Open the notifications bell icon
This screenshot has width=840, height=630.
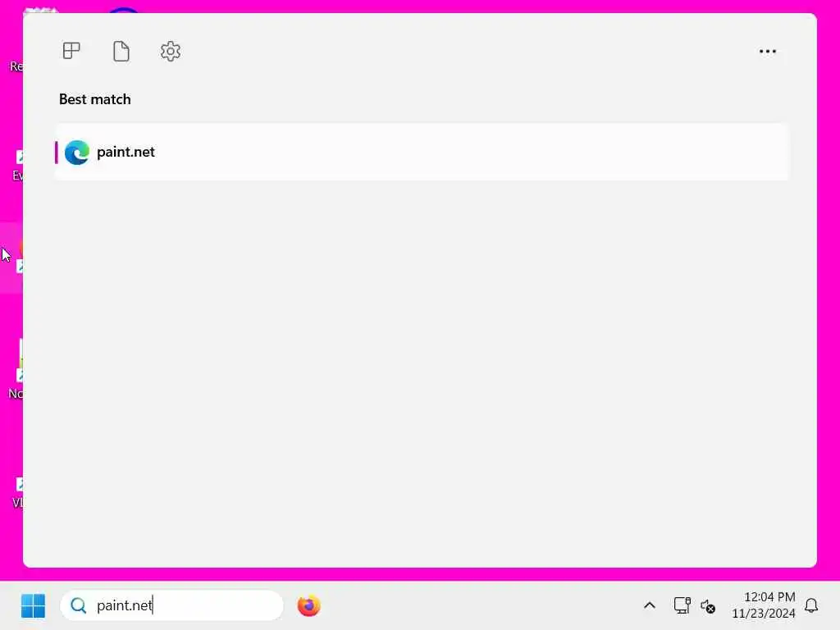(x=811, y=605)
